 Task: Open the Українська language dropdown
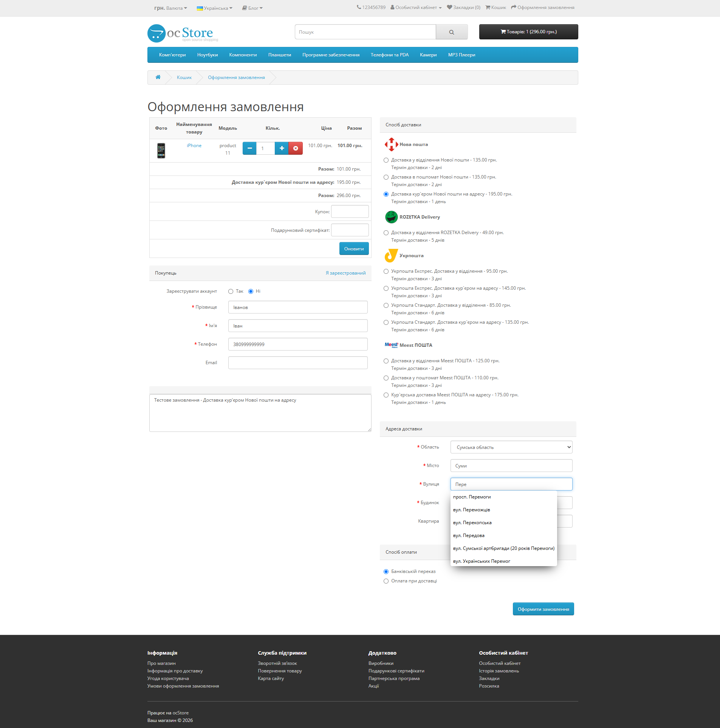(215, 8)
